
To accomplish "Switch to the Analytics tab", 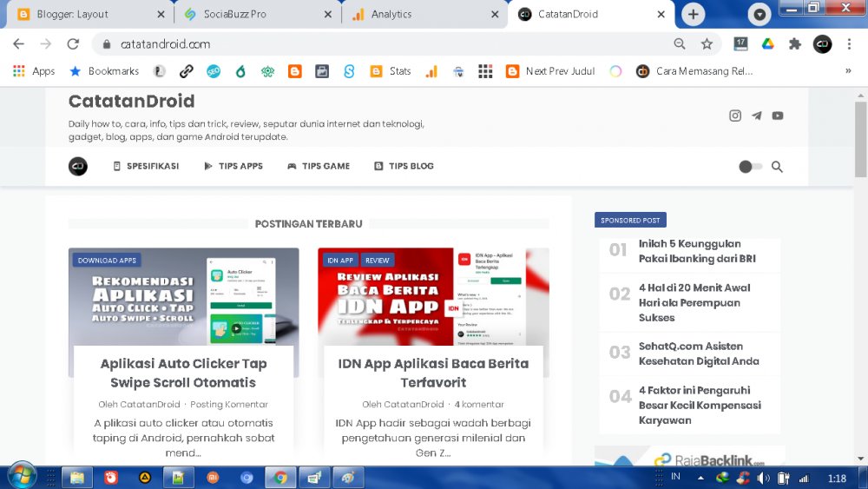I will point(424,15).
